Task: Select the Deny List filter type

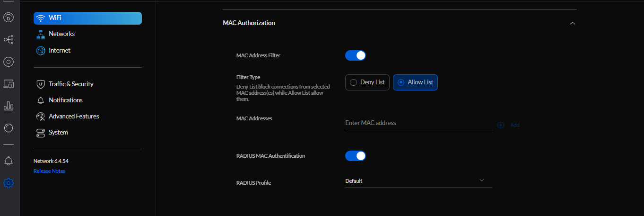Action: click(367, 82)
